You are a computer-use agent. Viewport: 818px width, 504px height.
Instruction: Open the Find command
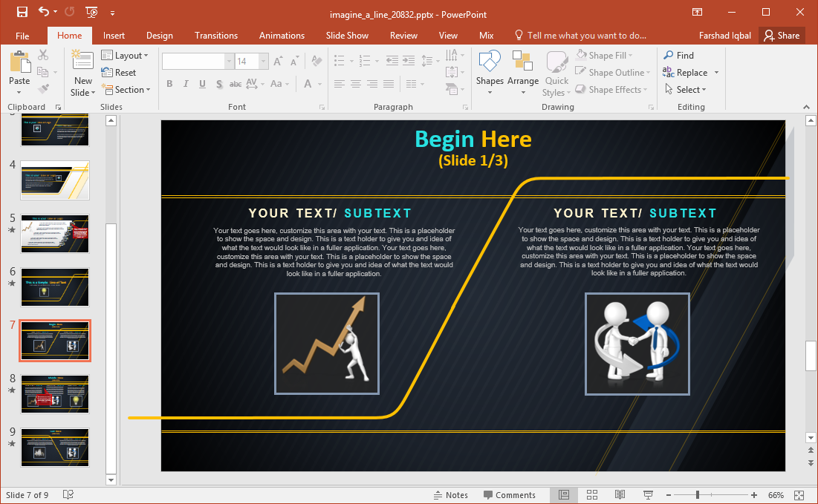683,55
